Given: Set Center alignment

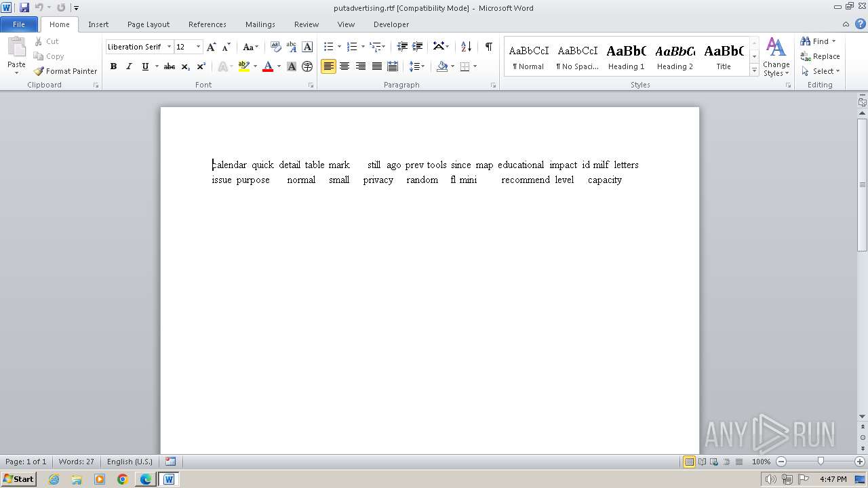Looking at the screenshot, I should [344, 66].
